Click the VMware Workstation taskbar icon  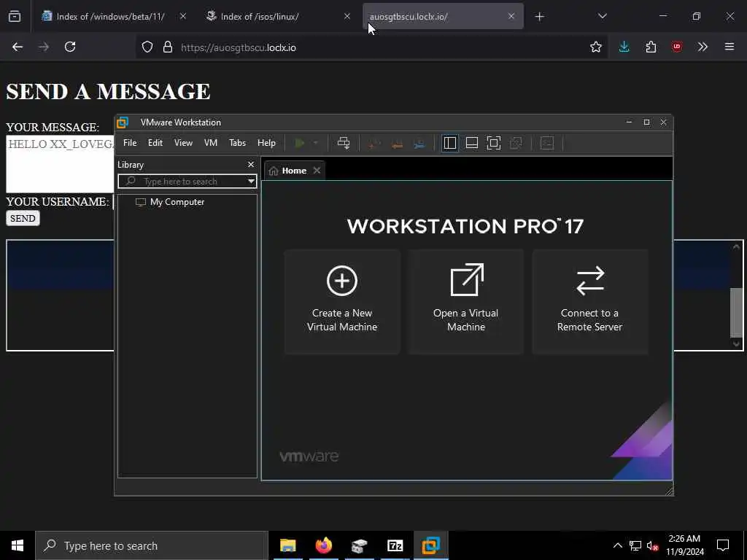pos(430,545)
